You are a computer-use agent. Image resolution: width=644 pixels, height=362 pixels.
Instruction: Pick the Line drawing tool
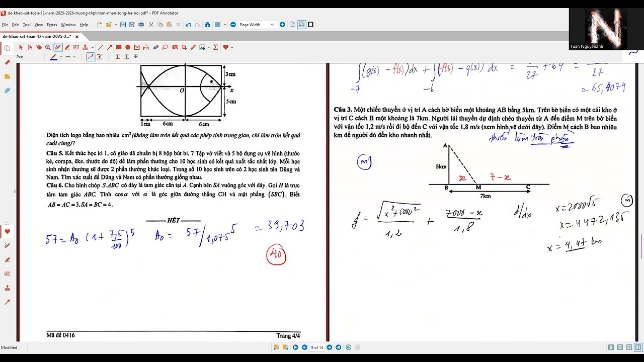click(101, 47)
